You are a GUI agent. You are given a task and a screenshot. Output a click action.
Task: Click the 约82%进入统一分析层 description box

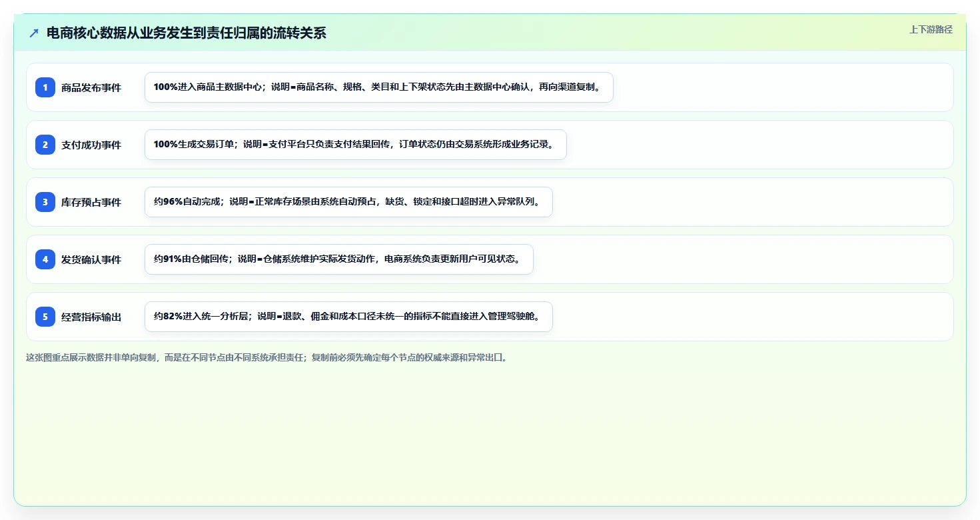[x=348, y=317]
